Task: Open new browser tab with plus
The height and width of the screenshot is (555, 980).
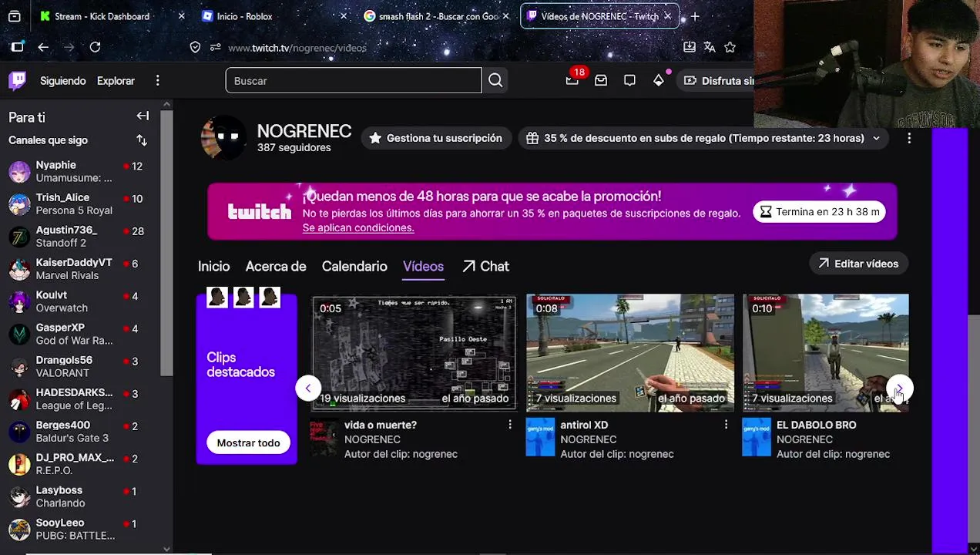Action: pyautogui.click(x=695, y=16)
